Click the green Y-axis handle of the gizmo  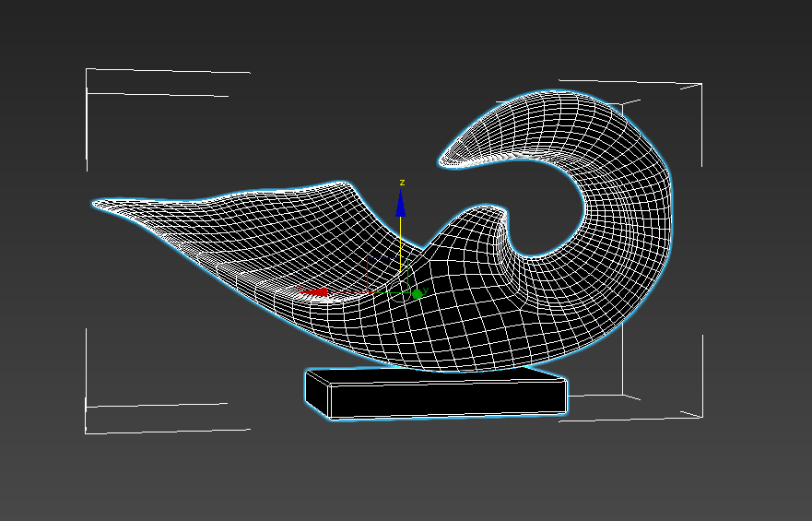tap(417, 294)
